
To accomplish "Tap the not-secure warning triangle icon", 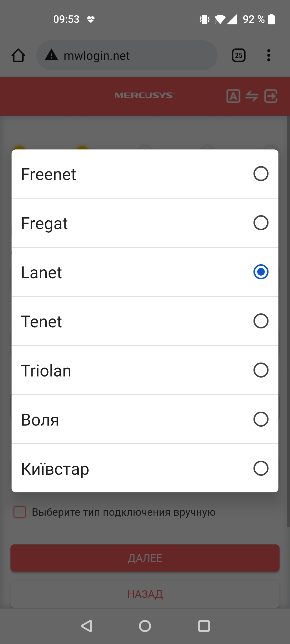I will tap(51, 55).
